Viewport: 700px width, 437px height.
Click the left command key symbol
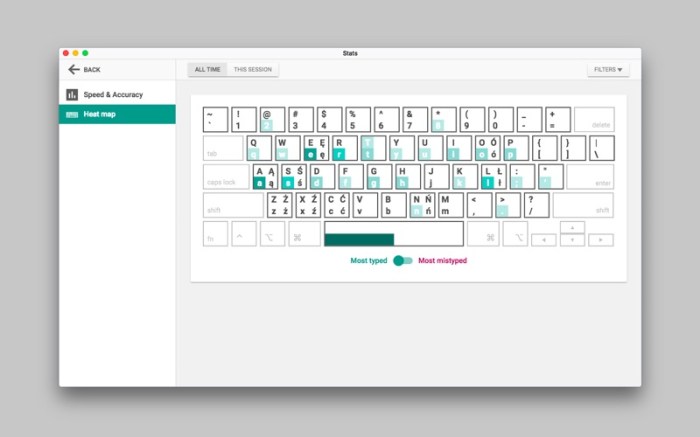tap(297, 238)
